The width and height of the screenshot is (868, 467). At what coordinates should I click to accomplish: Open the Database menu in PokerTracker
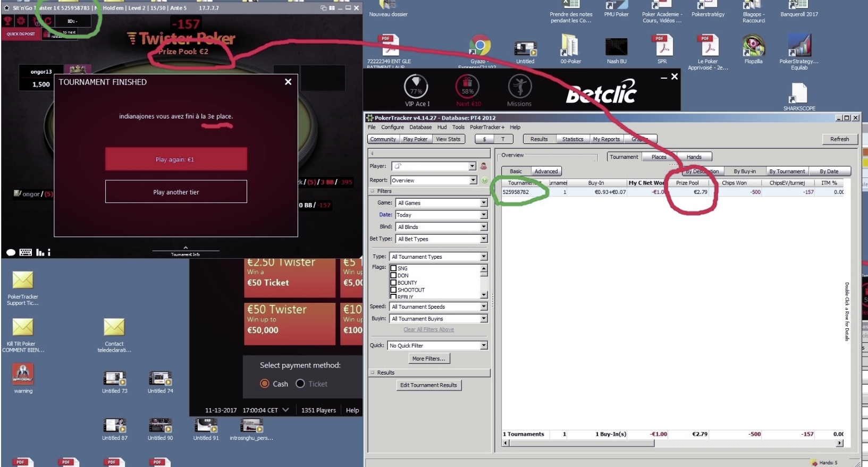point(420,127)
